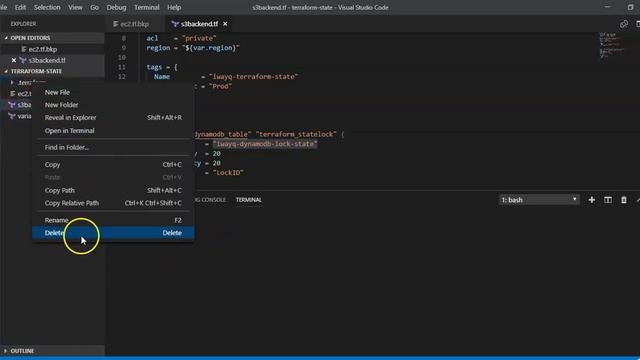Click the Terraform icon of variables file in tree
The width and height of the screenshot is (640, 360).
[x=12, y=116]
